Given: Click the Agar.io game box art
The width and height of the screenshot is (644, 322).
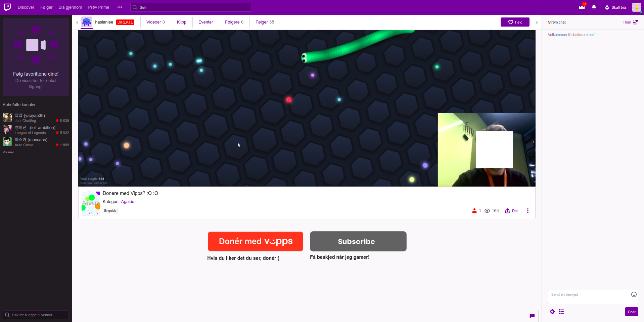Looking at the screenshot, I should (x=91, y=203).
